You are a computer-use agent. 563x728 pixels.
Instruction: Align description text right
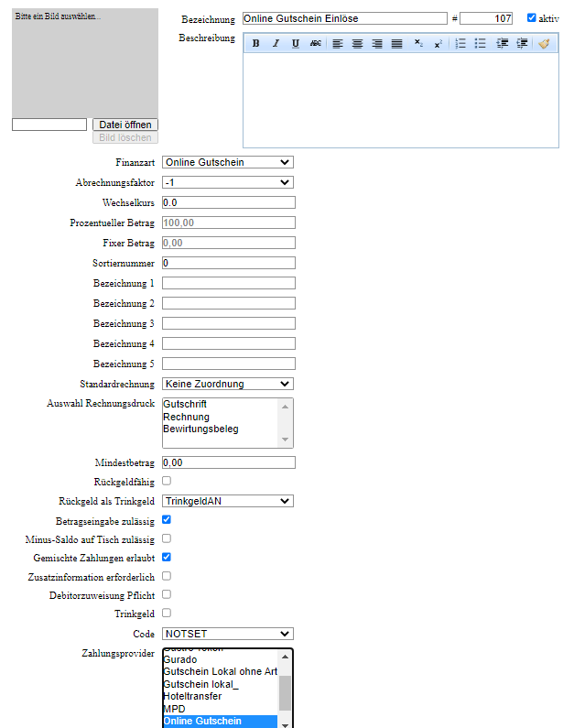point(377,44)
